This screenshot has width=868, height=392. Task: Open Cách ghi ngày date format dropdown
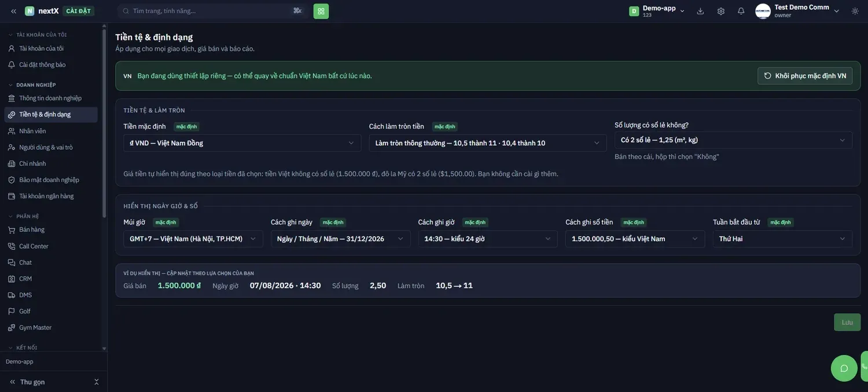(x=341, y=239)
